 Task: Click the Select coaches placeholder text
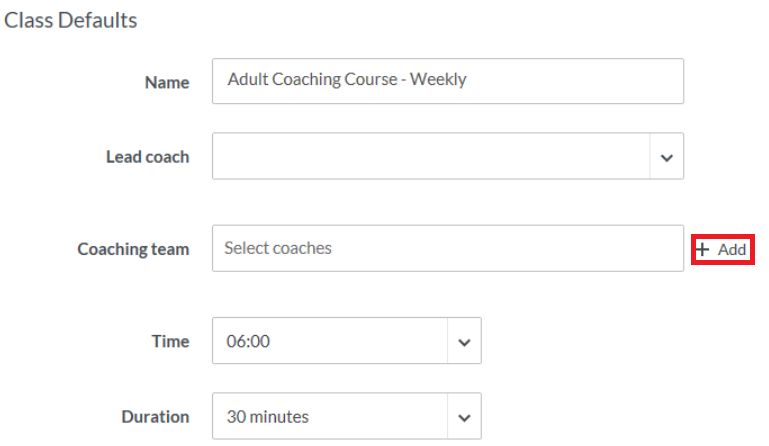coord(278,248)
